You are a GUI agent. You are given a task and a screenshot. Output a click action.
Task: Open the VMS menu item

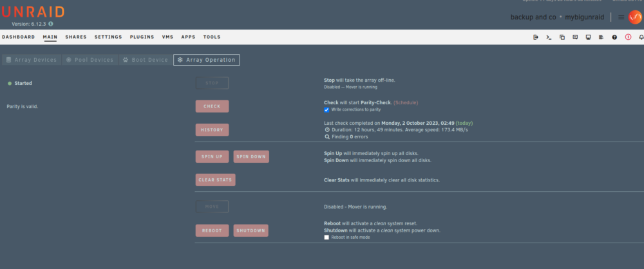(167, 37)
